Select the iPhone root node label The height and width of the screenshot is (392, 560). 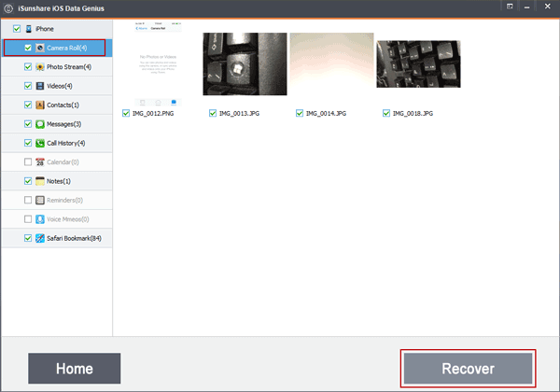click(x=45, y=29)
